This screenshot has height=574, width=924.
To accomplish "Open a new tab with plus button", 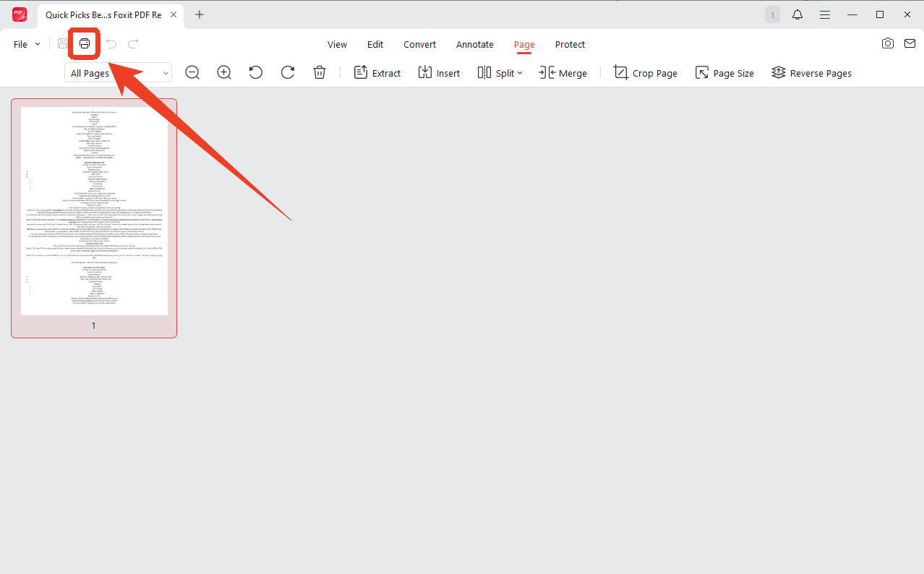I will click(x=200, y=14).
